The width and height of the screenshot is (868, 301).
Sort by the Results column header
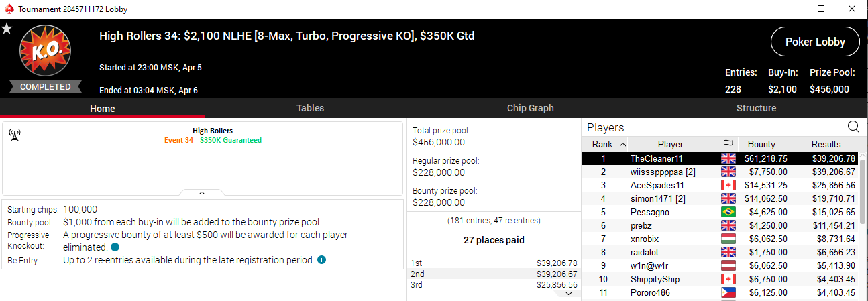pyautogui.click(x=826, y=144)
